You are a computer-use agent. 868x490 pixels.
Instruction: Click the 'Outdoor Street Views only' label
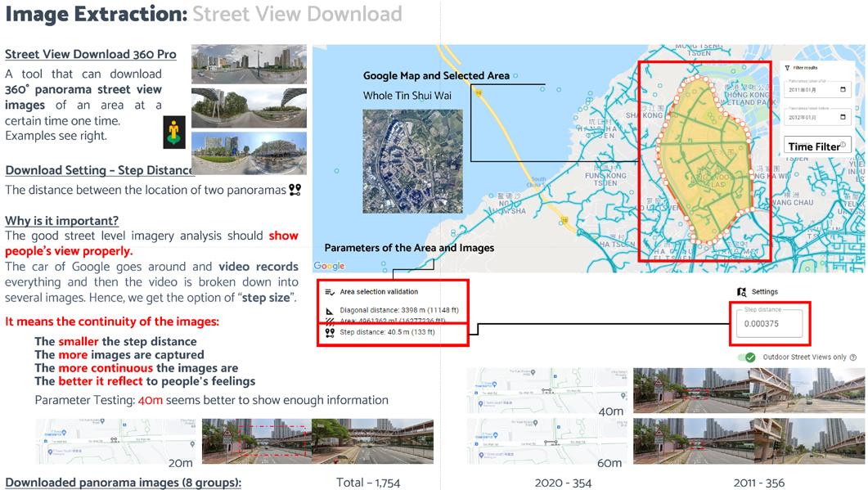click(804, 357)
